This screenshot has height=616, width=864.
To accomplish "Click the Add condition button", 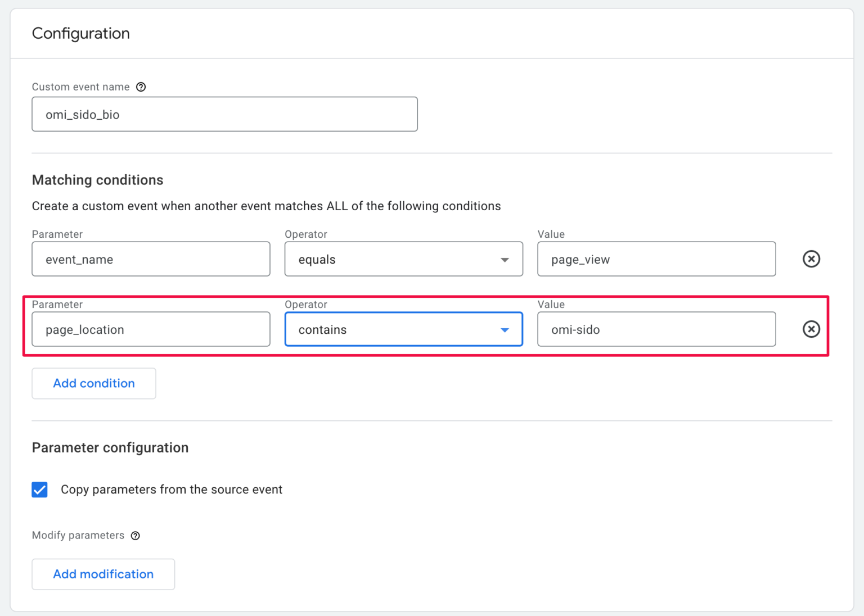I will (93, 383).
